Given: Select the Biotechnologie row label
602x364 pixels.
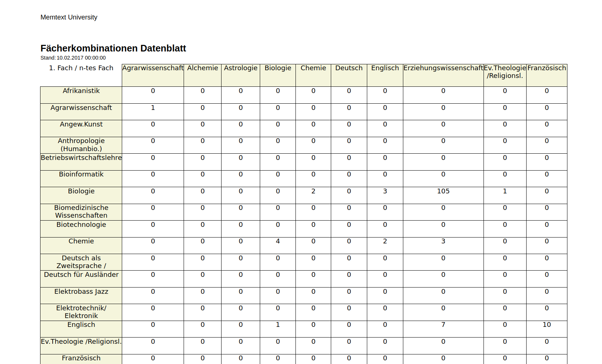Looking at the screenshot, I should pyautogui.click(x=81, y=225).
